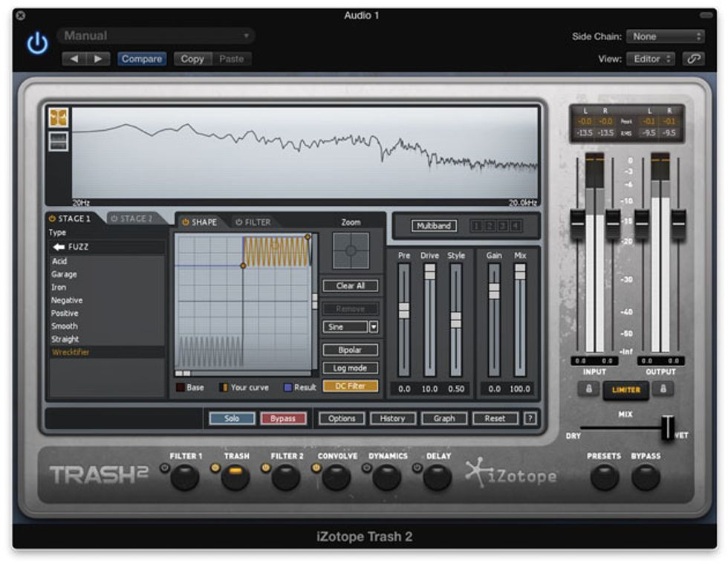Click the Reset button
Image resolution: width=728 pixels, height=564 pixels.
pyautogui.click(x=495, y=418)
